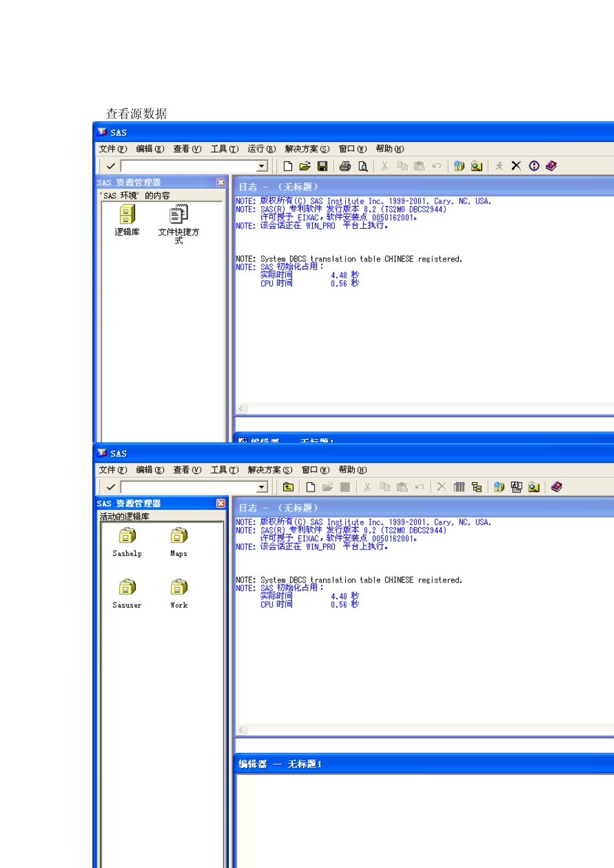Viewport: 614px width, 868px height.
Task: Click Undo icon in upper SAS toolbar
Action: (x=437, y=166)
